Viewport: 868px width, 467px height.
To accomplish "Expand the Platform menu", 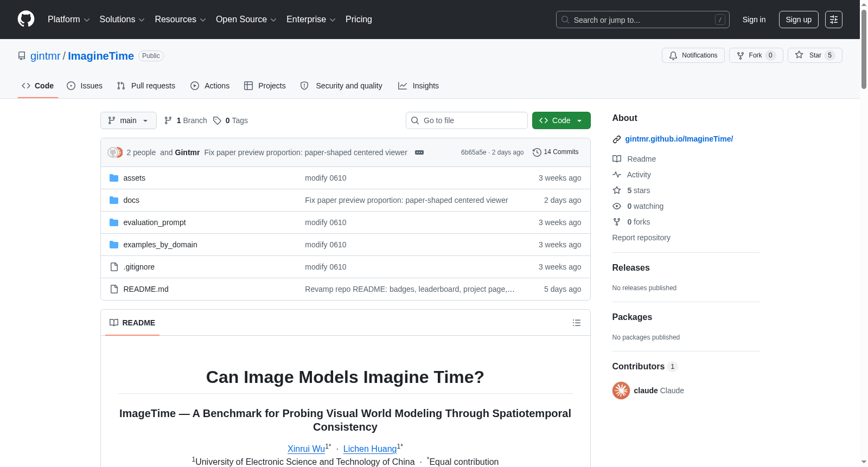I will (x=69, y=20).
